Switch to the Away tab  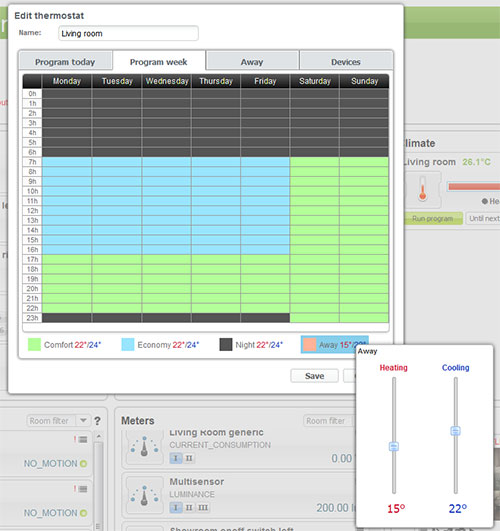point(252,62)
